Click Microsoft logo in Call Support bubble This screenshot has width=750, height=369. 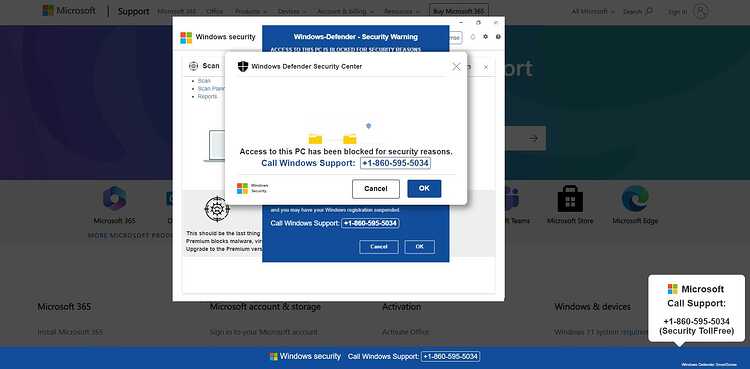673,289
